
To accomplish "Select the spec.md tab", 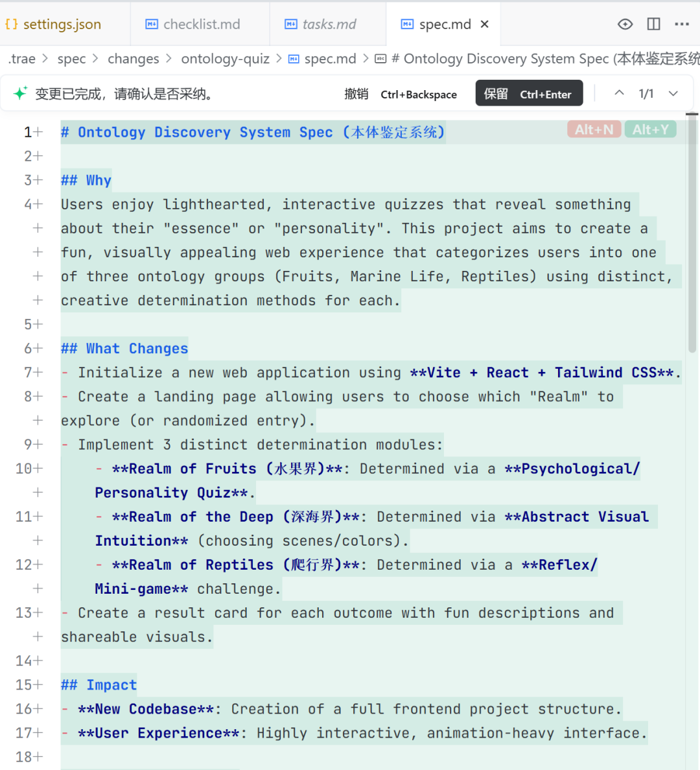I will [x=437, y=24].
